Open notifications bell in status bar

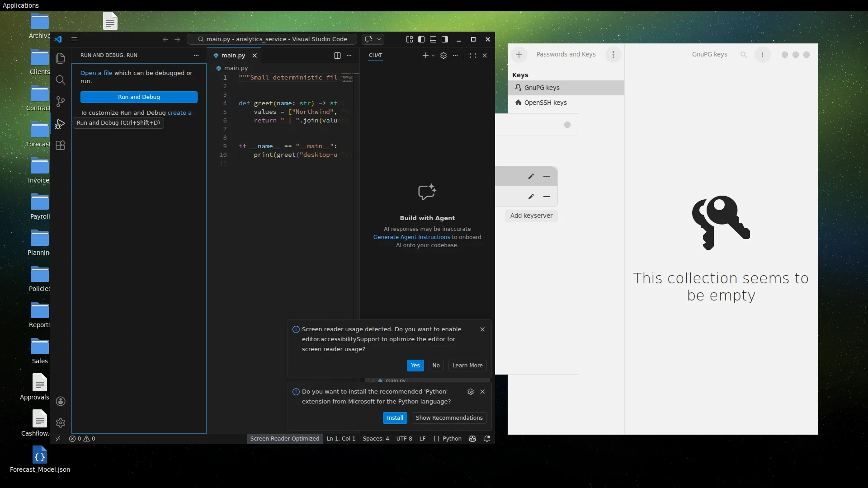coord(487,439)
